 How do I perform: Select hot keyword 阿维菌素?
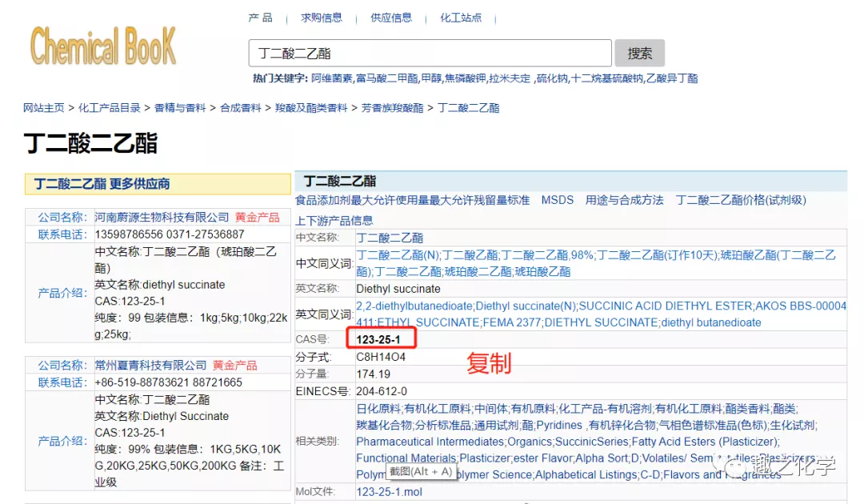tap(332, 78)
